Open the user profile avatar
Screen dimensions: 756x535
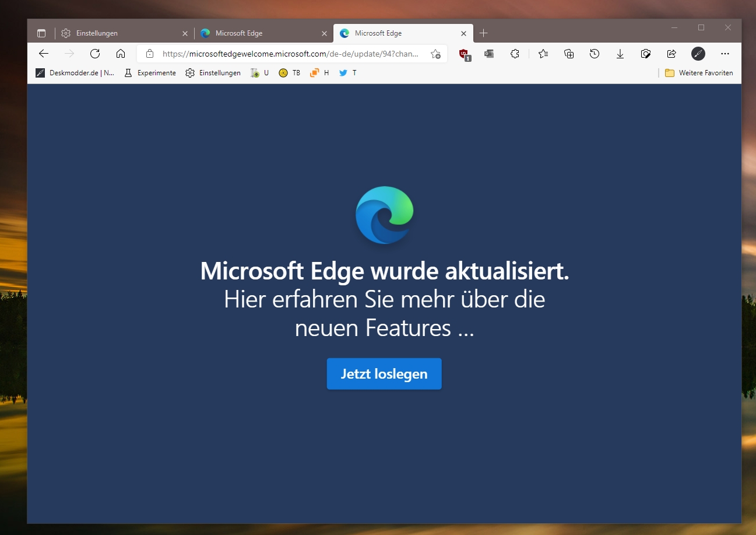pyautogui.click(x=698, y=54)
